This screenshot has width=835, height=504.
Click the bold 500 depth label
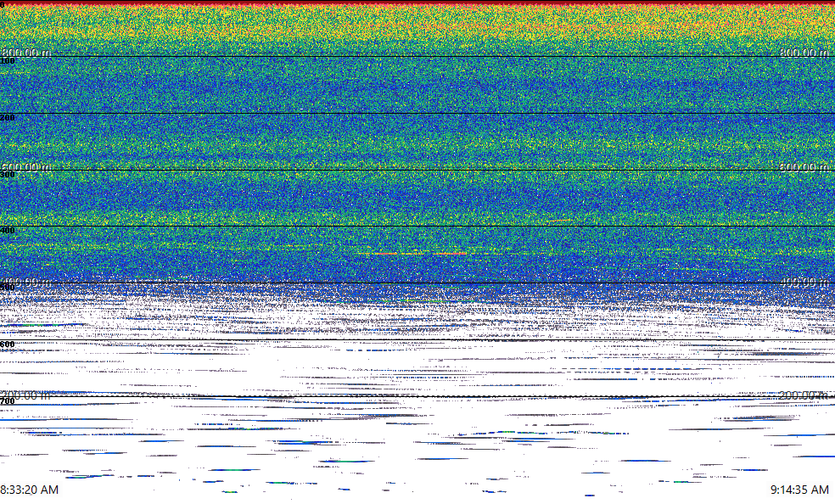(x=8, y=288)
